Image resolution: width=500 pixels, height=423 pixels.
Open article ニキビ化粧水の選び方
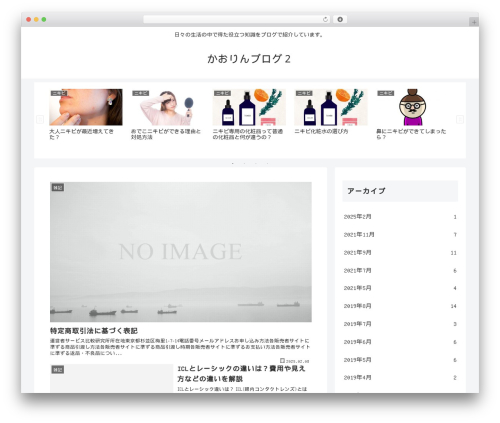pos(321,131)
